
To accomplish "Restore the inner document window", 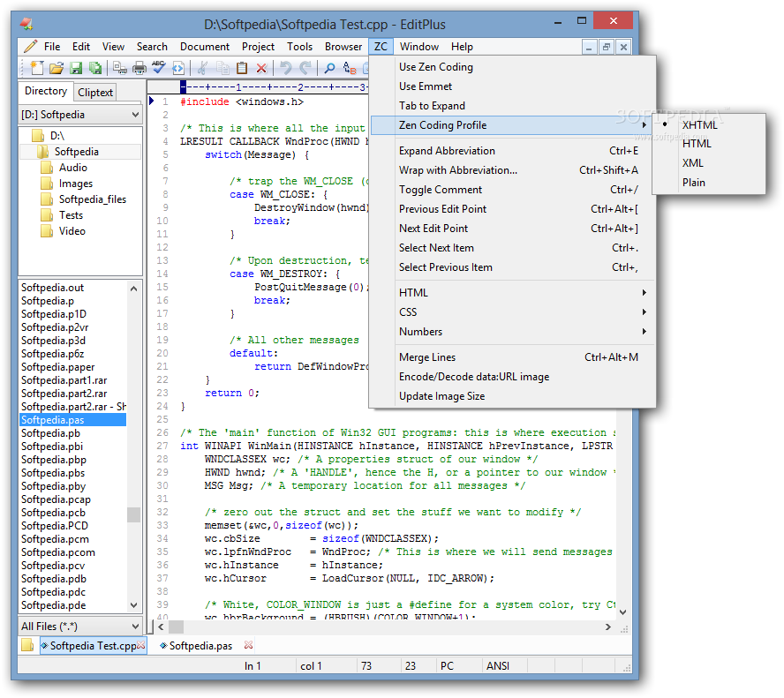I will [607, 48].
